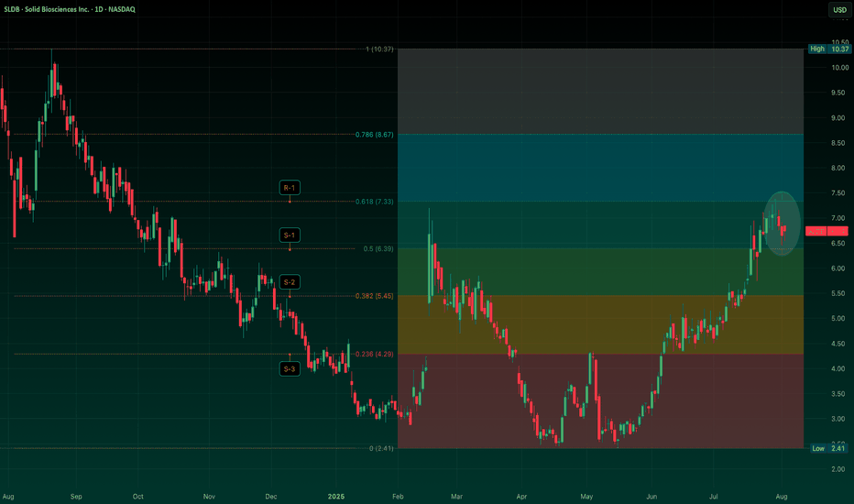Click the May label on the time axis
The image size is (854, 504).
(x=586, y=497)
